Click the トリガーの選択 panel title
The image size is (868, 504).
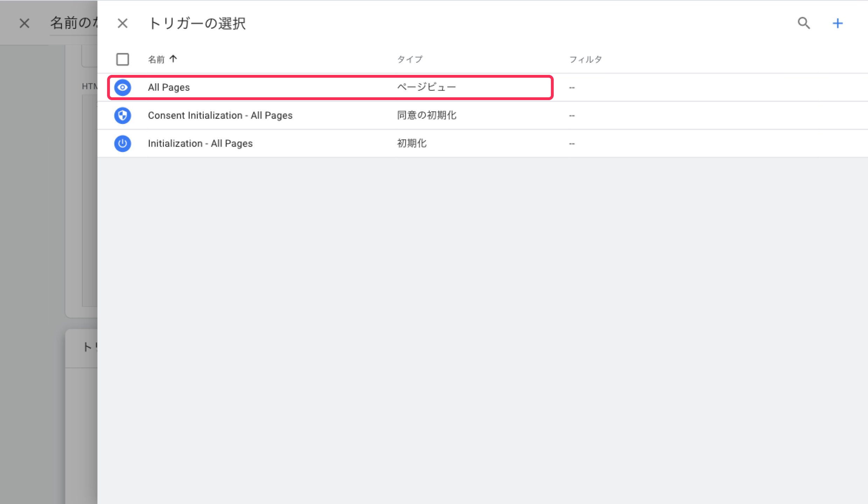pyautogui.click(x=197, y=23)
